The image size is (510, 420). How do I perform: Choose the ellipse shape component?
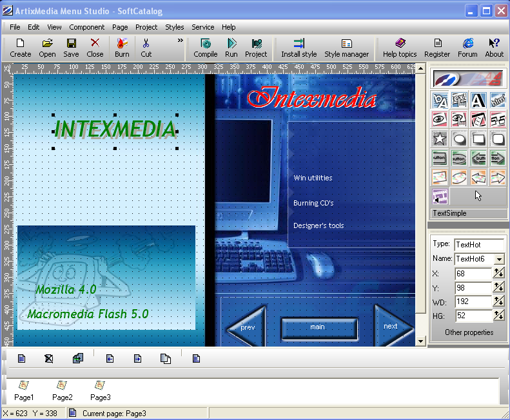pos(459,138)
